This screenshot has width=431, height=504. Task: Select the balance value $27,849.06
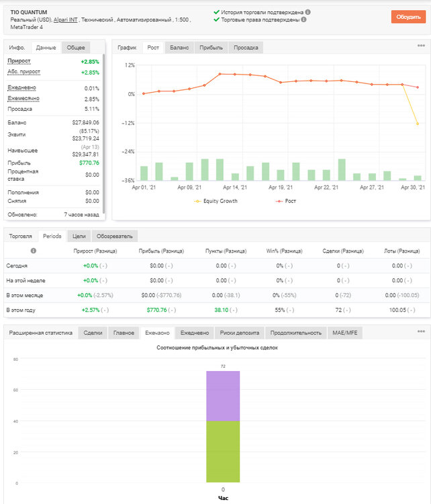[85, 122]
